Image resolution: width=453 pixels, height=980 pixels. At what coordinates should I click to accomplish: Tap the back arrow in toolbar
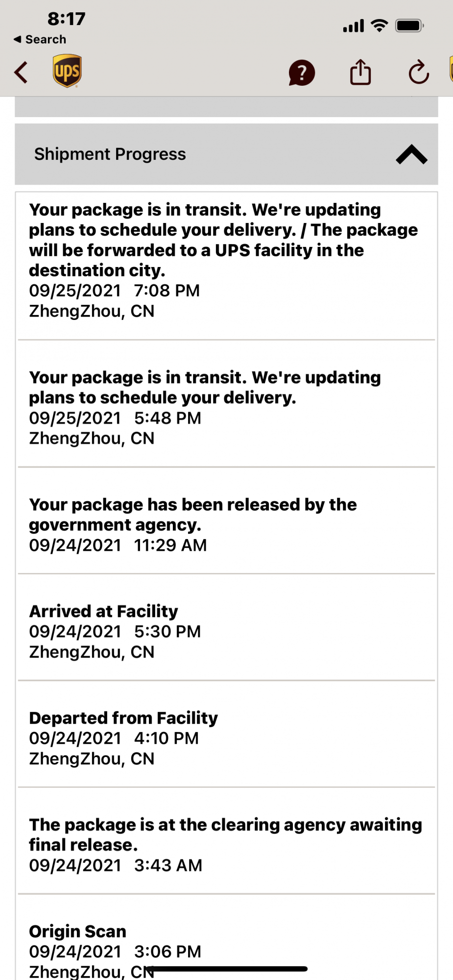(21, 73)
